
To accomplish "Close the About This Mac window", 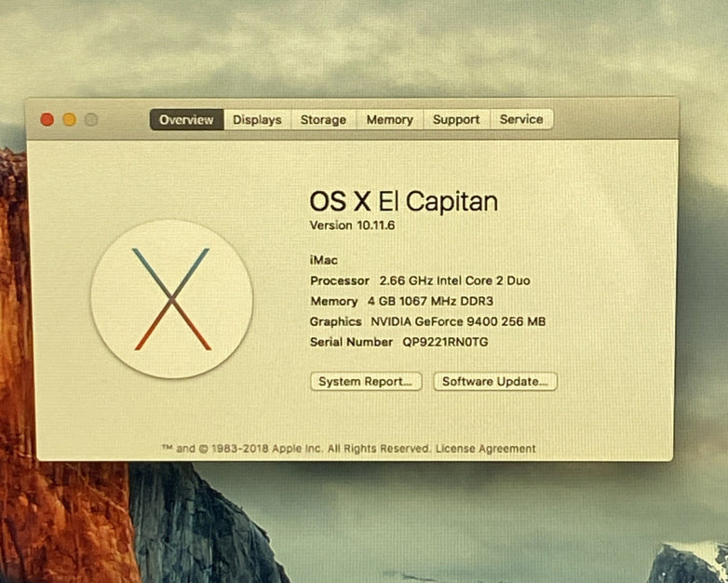I will (x=47, y=119).
